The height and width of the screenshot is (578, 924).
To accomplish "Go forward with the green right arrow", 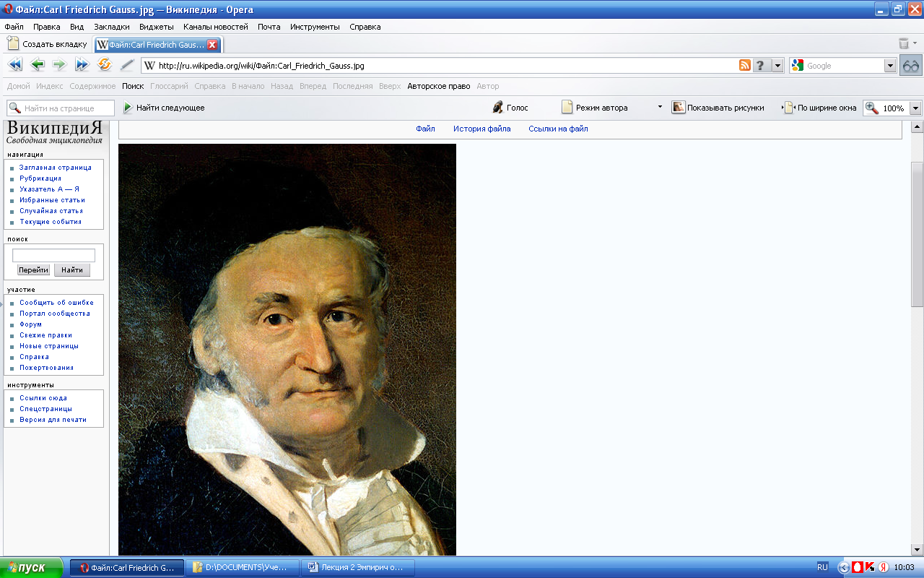I will coord(59,65).
